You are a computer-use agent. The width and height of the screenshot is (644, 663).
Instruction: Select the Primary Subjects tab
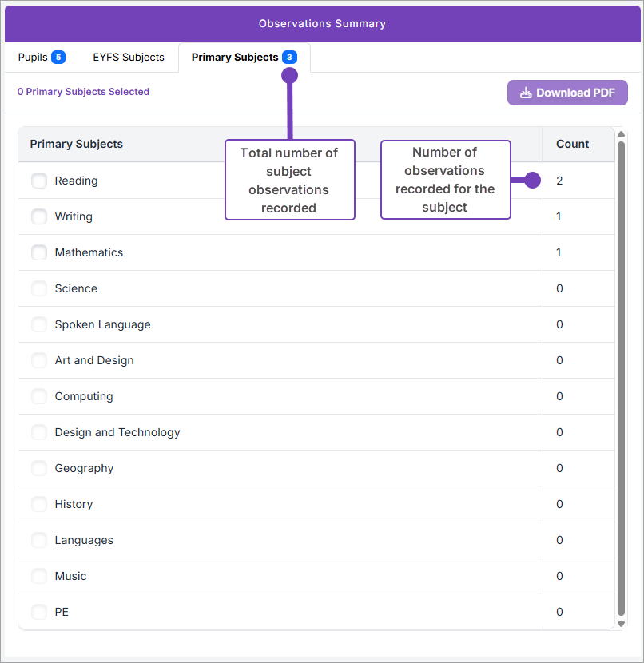coord(244,58)
